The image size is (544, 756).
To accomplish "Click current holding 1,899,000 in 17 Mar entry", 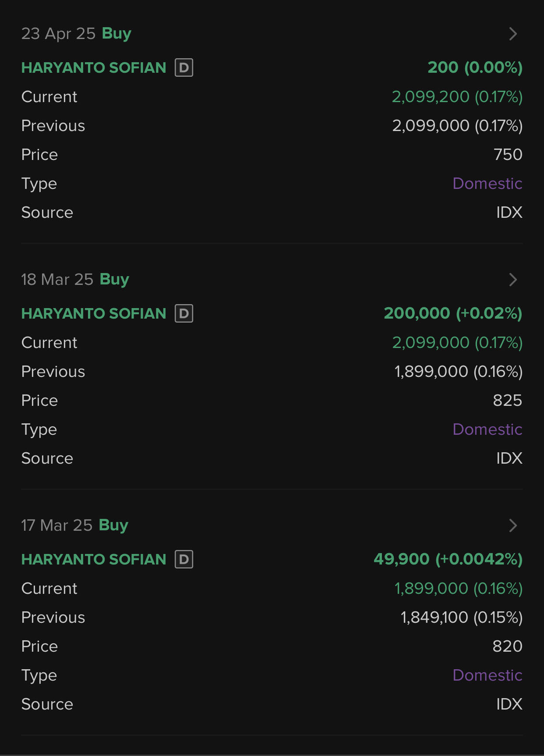I will coord(458,588).
